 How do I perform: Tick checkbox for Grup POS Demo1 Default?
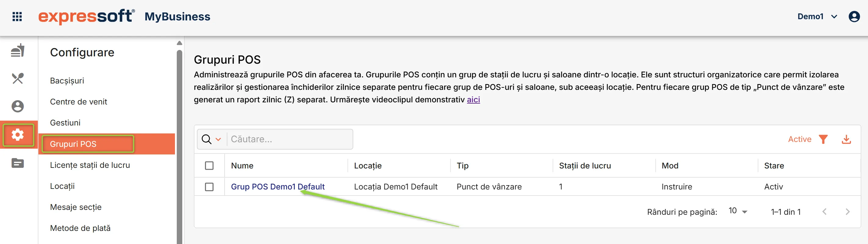(x=209, y=187)
